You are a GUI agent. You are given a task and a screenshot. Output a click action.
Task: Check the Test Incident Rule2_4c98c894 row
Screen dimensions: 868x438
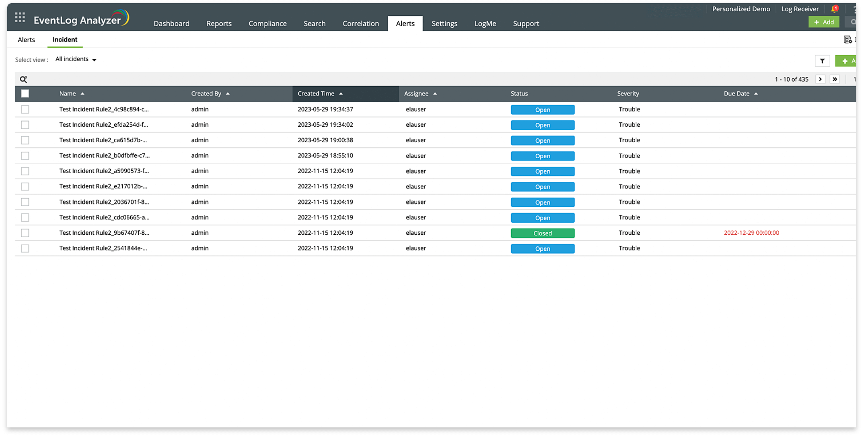pyautogui.click(x=25, y=109)
